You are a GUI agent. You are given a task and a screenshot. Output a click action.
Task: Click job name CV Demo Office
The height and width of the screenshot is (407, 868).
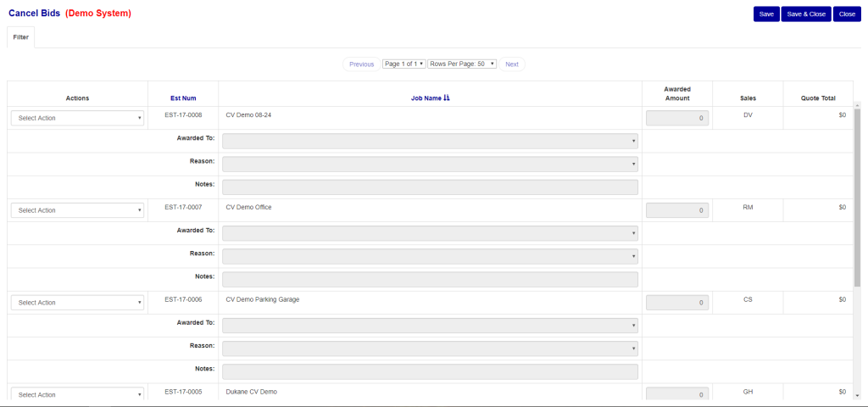click(248, 207)
